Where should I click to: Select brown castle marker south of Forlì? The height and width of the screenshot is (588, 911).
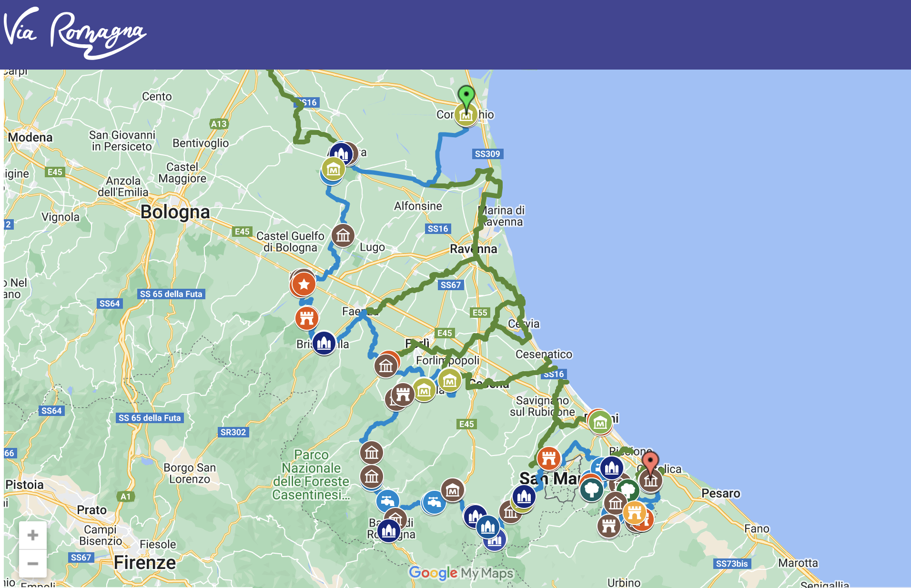(x=403, y=395)
